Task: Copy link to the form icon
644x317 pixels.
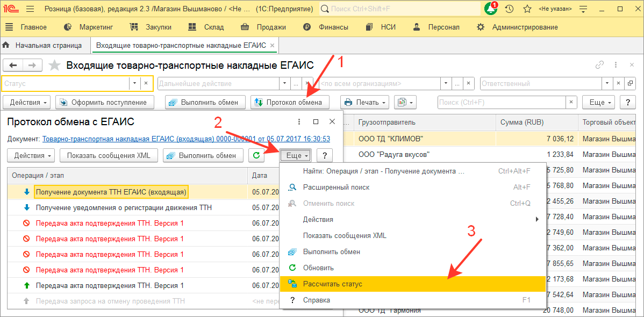Action: tap(600, 65)
